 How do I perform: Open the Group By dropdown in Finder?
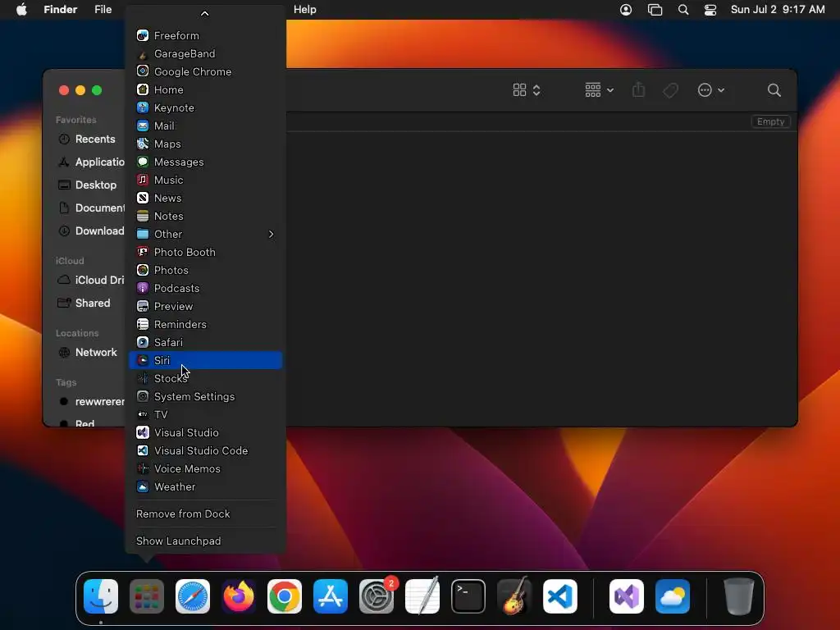[599, 90]
